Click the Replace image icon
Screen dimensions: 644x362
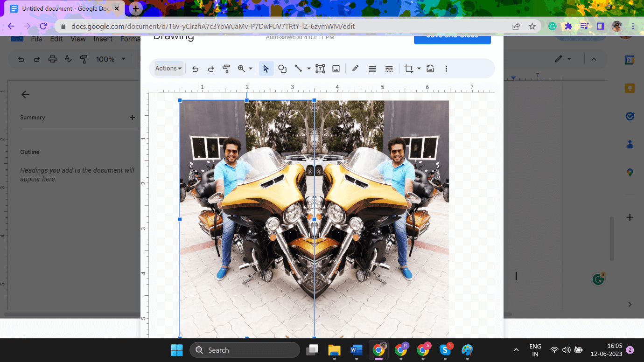pos(430,69)
